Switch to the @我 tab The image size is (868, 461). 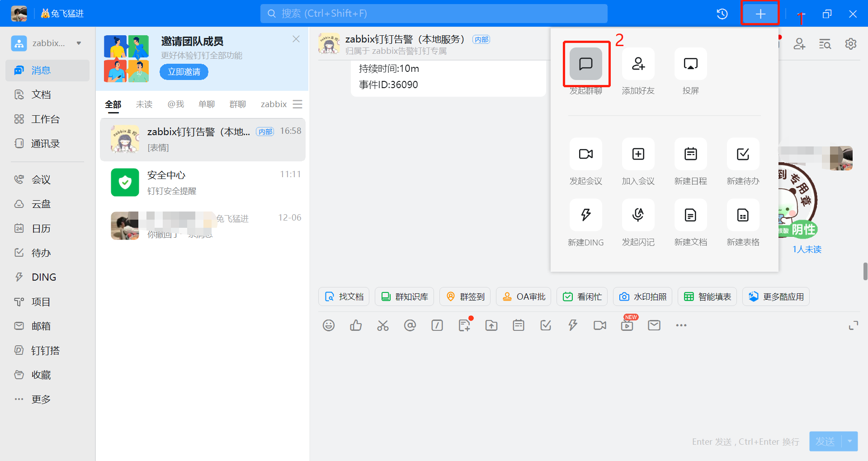[x=176, y=104]
